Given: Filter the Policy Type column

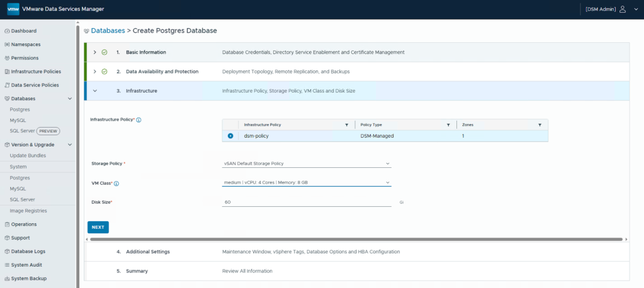Looking at the screenshot, I should pyautogui.click(x=448, y=125).
